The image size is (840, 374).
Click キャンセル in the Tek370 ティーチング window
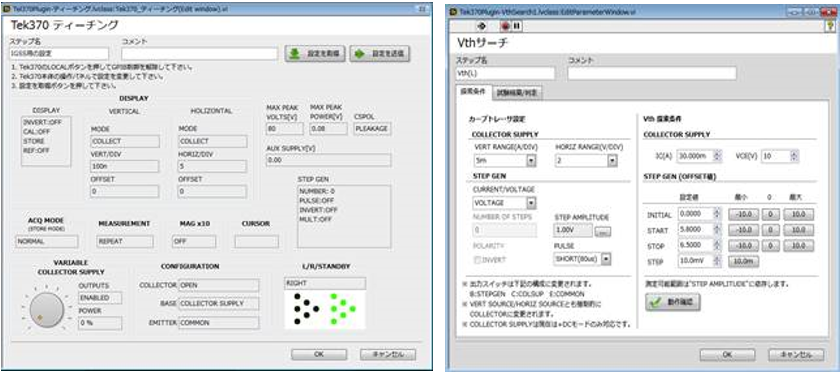tap(387, 354)
